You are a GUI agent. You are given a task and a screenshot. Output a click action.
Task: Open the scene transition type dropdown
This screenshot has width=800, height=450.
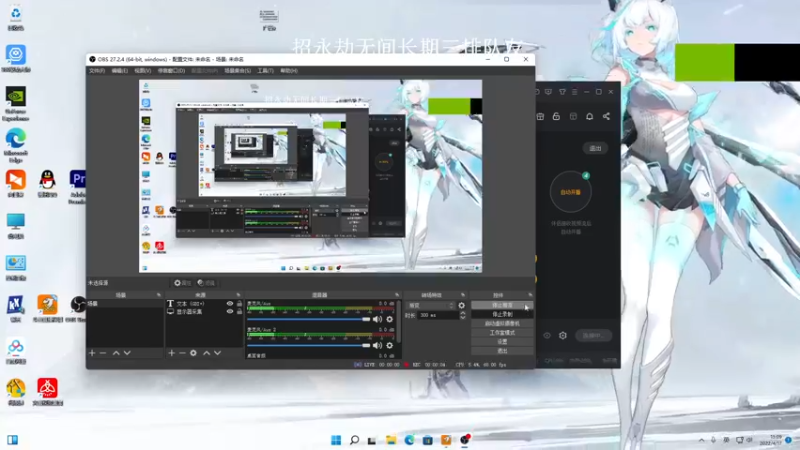(431, 306)
